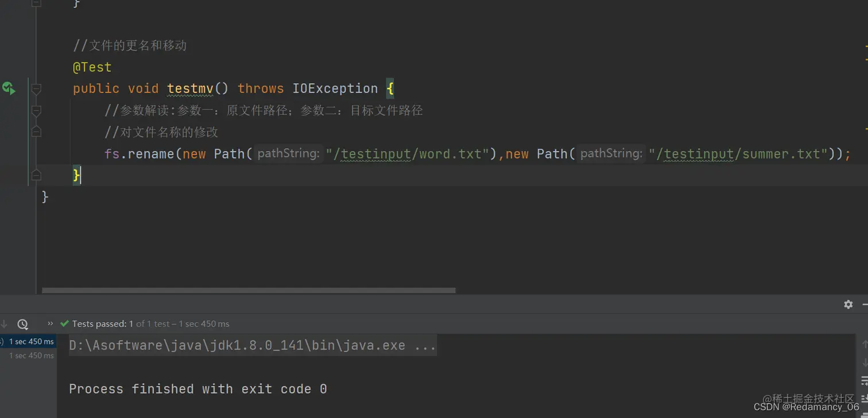Toggle soft-wrap in console output
This screenshot has width=868, height=418.
tap(864, 381)
